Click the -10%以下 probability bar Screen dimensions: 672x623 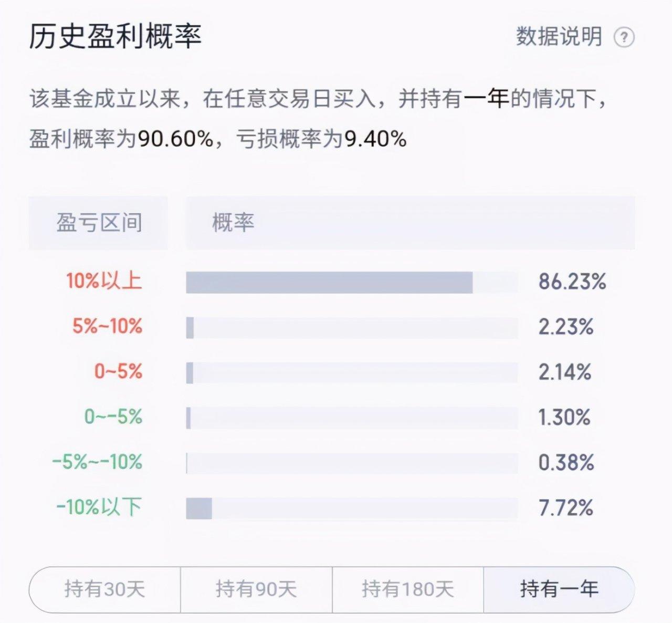pos(352,508)
